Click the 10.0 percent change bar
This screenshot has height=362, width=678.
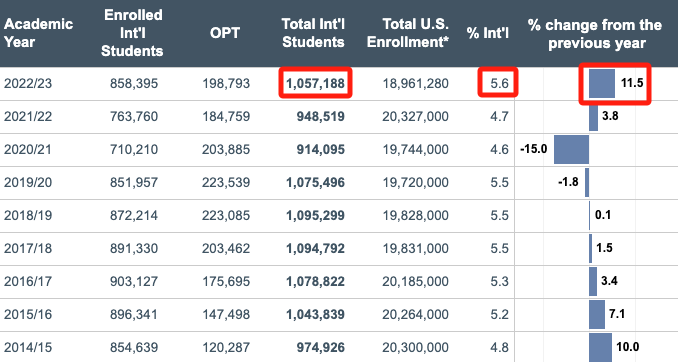600,347
